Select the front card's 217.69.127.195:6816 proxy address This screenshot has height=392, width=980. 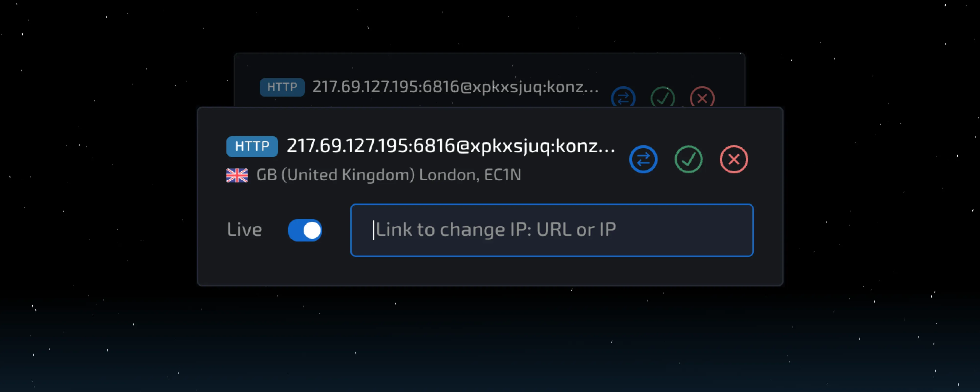point(451,146)
